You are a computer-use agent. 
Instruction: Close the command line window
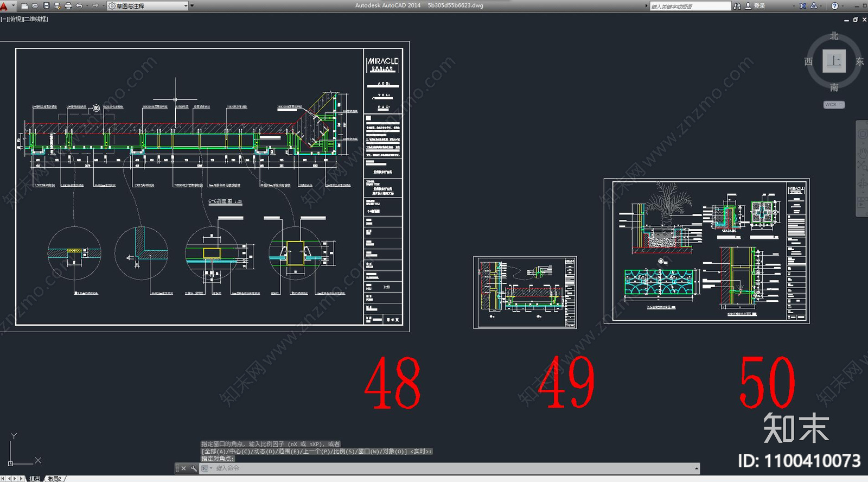[183, 468]
